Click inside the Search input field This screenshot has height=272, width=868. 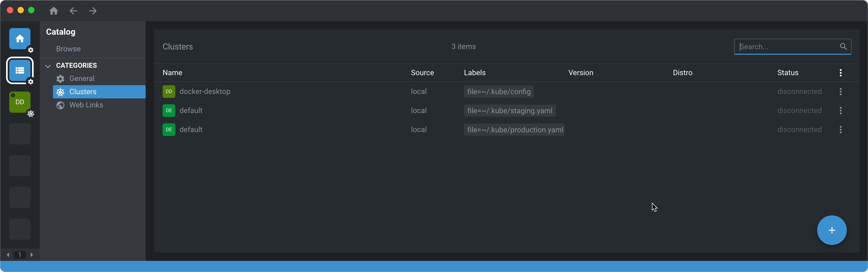tap(785, 47)
